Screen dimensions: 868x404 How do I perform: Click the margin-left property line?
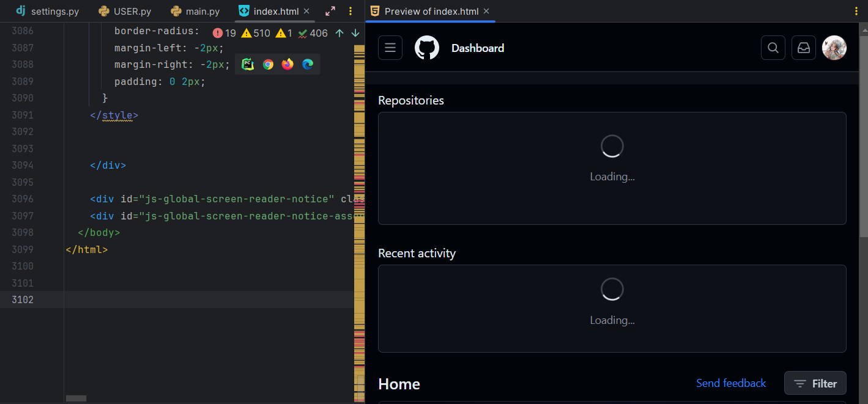(x=169, y=48)
